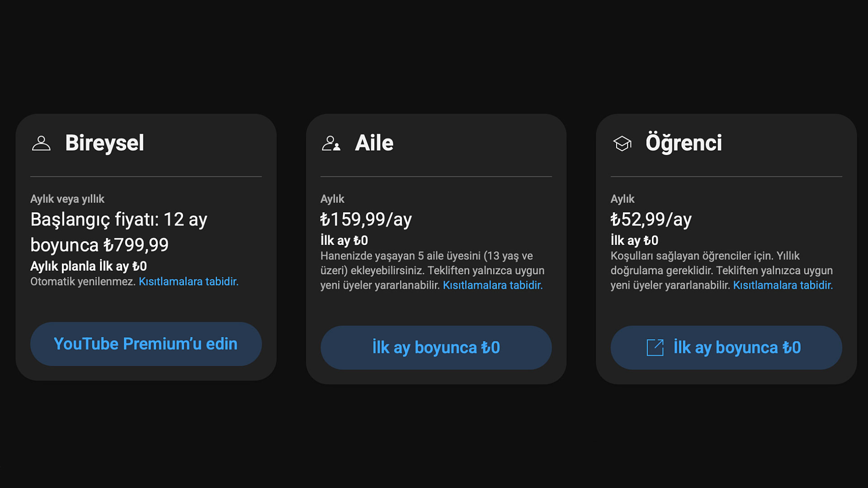The image size is (868, 488).
Task: Select the Öğrenci plan heading
Action: point(684,143)
